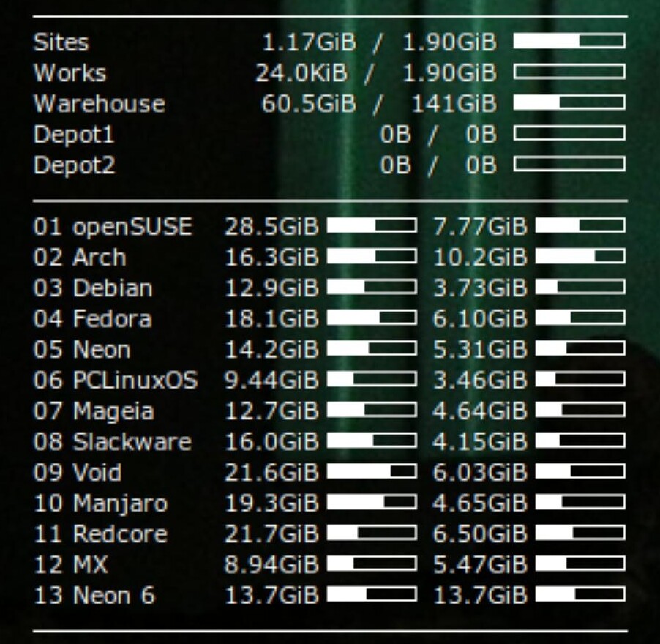Select the 01 openSUSE entry label

[113, 226]
